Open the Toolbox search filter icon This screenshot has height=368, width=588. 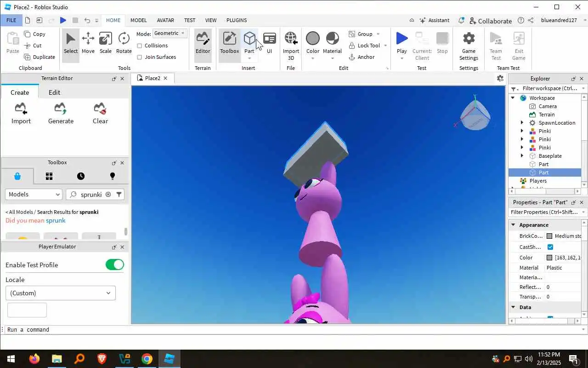(119, 195)
